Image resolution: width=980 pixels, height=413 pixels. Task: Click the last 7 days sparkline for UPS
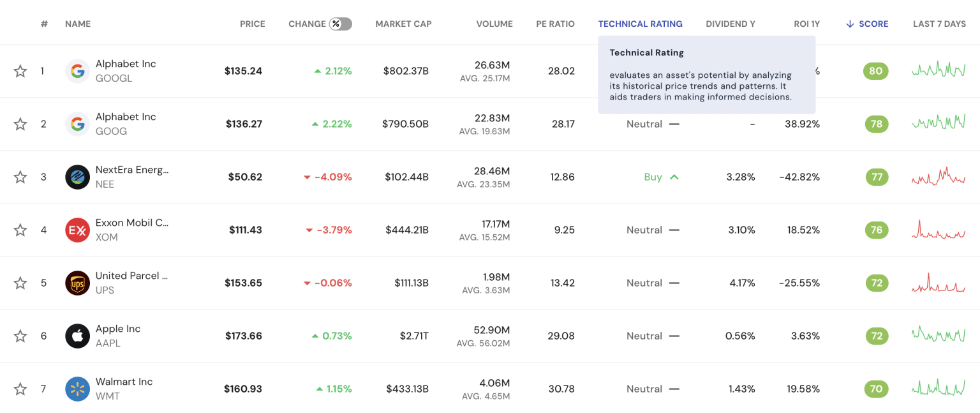click(939, 283)
